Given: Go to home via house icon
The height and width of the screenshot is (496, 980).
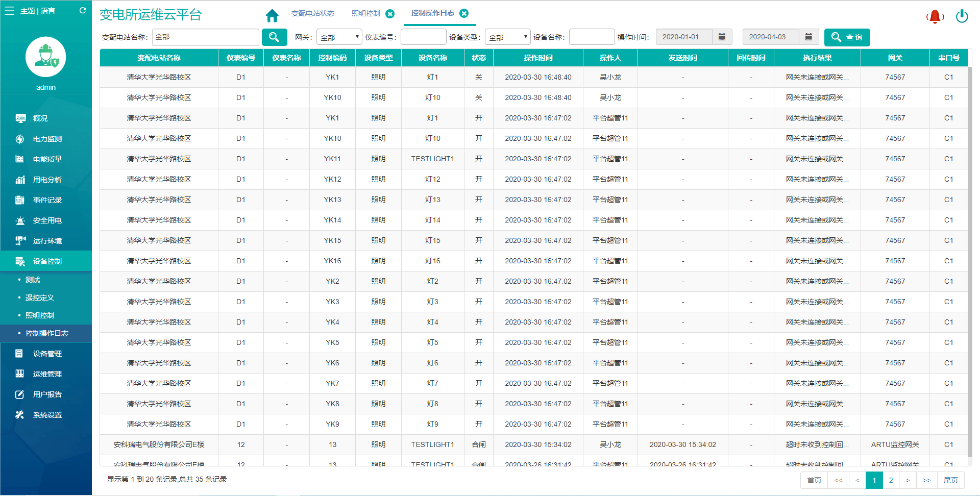Looking at the screenshot, I should pos(272,16).
